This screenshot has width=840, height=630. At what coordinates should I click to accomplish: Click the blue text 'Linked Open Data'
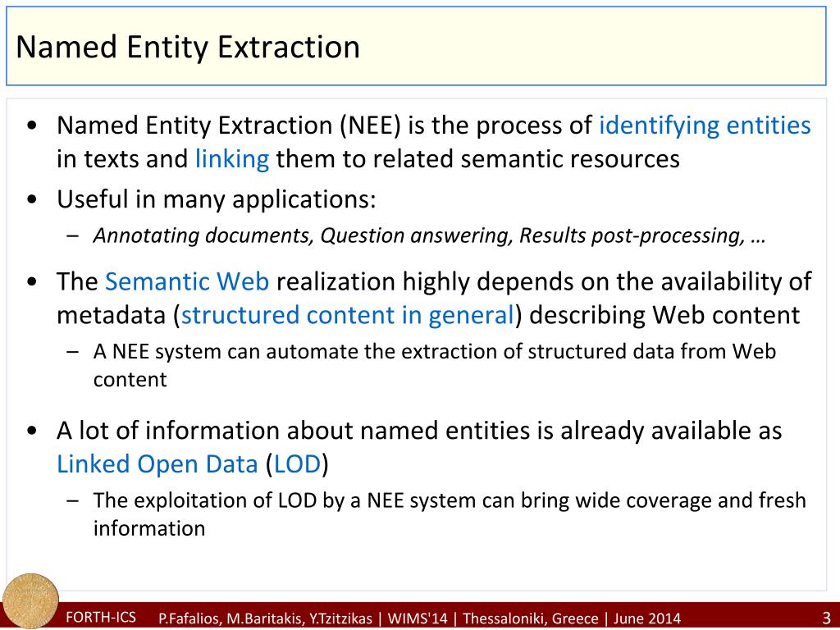tap(157, 464)
